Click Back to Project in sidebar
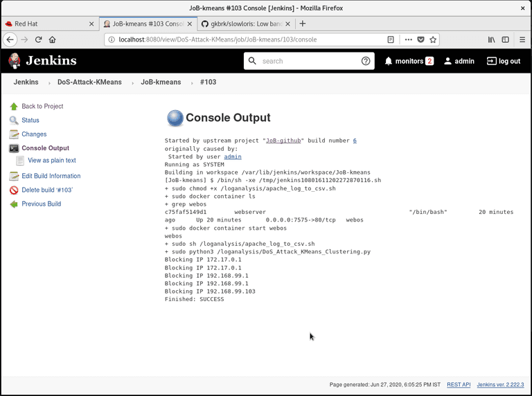This screenshot has width=532, height=396. [42, 107]
